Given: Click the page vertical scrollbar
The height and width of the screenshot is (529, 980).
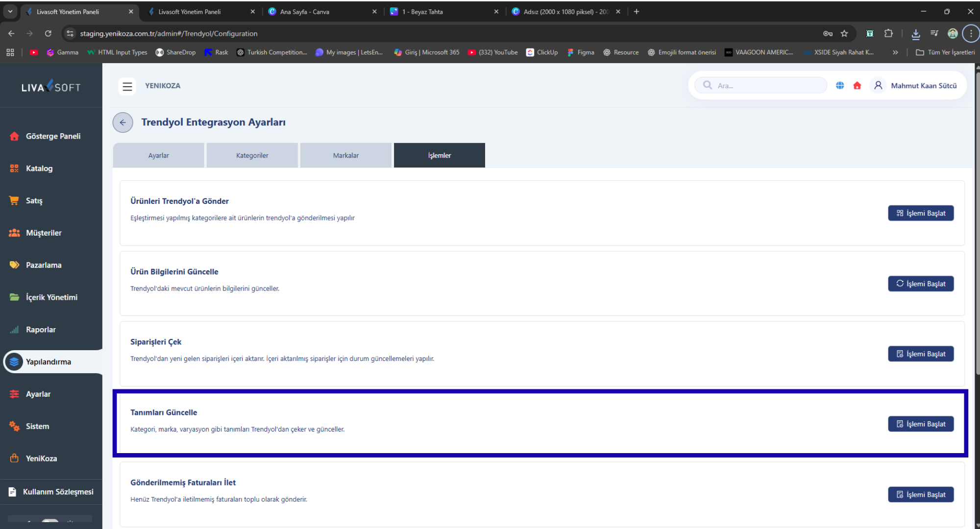Looking at the screenshot, I should click(x=977, y=220).
